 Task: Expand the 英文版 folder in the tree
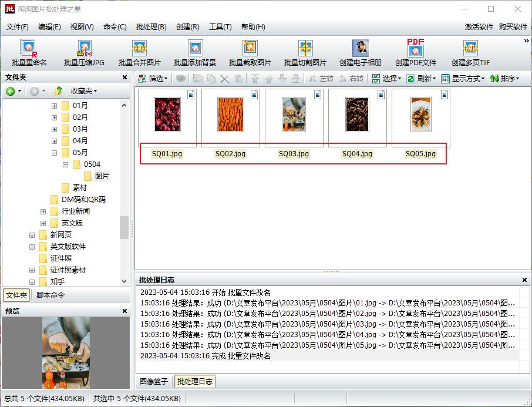(42, 223)
